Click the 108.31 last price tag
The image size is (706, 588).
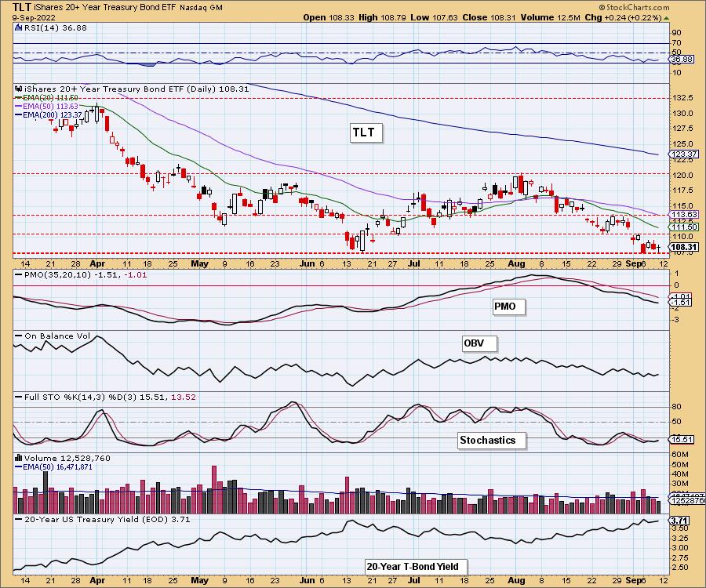[684, 247]
